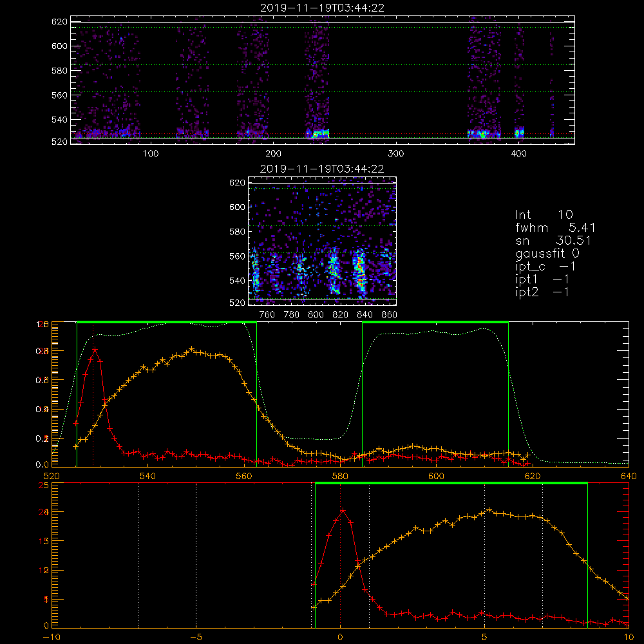
Task: Click the orange curve maximum in the bottom plot
Action: [489, 510]
